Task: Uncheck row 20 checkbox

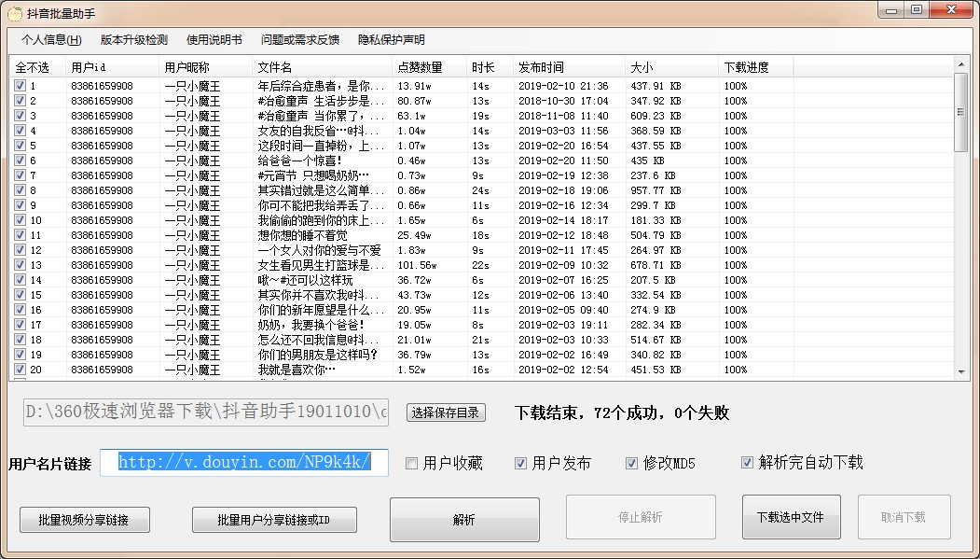Action: point(20,369)
